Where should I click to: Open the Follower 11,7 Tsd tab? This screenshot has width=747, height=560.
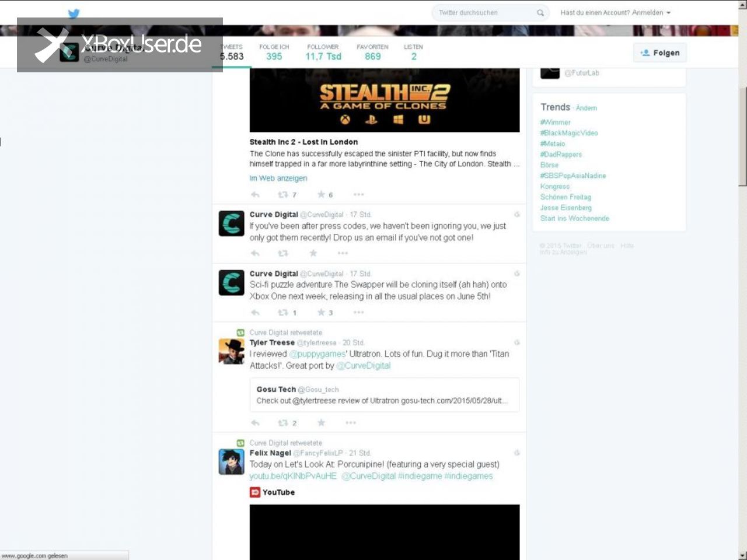click(x=323, y=52)
